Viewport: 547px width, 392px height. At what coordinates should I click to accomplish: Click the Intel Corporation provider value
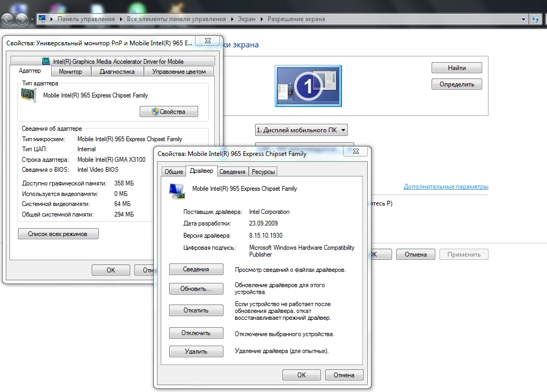[x=269, y=212]
